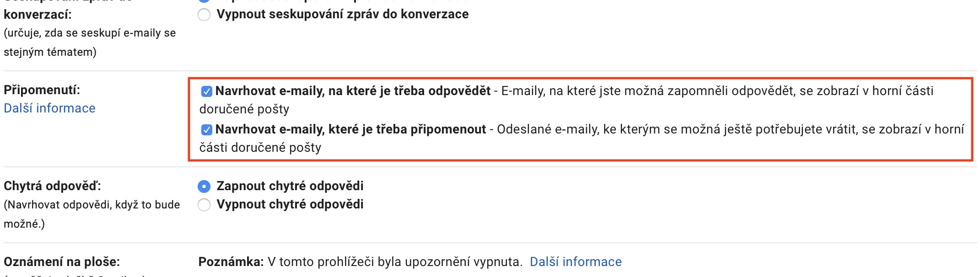This screenshot has height=277, width=980.
Task: Select the "Vypnout chytré odpovědi" radio button
Action: (x=204, y=205)
